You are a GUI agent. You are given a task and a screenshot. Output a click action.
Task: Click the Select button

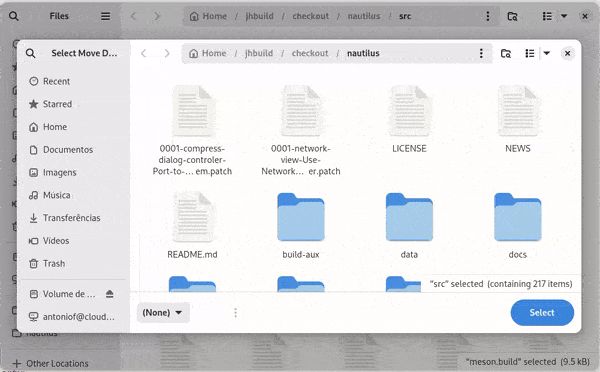(x=542, y=313)
